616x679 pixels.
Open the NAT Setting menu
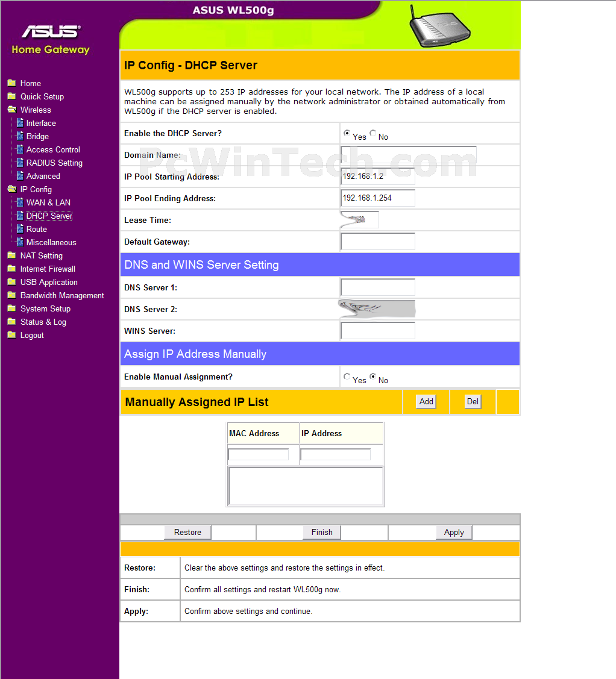(x=42, y=256)
